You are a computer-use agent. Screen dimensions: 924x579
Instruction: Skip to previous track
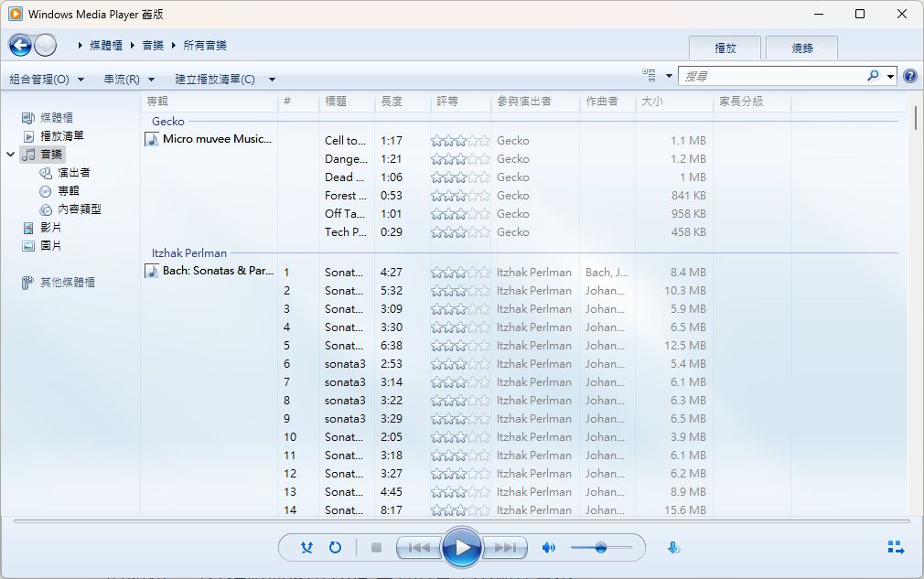pos(419,548)
